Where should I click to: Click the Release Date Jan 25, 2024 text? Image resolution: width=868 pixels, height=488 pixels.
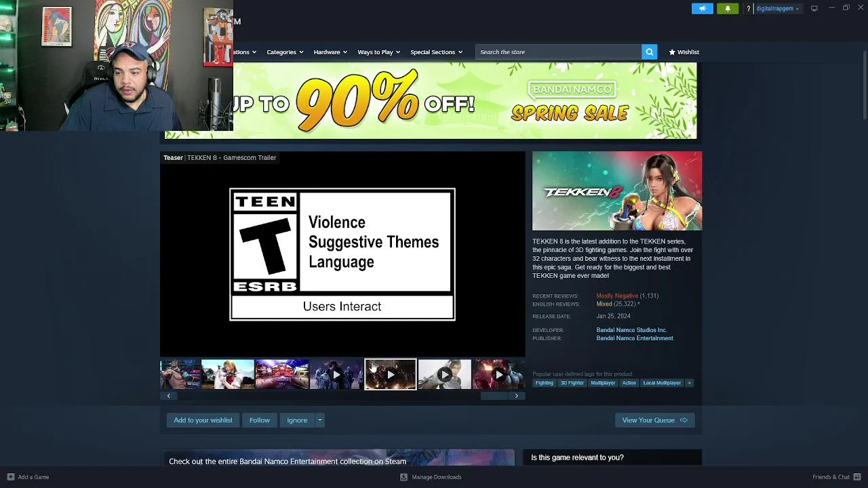[613, 317]
